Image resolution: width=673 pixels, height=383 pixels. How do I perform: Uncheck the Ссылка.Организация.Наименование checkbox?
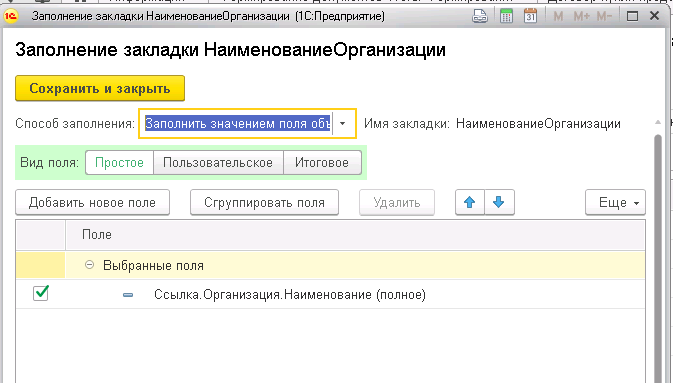(x=41, y=293)
